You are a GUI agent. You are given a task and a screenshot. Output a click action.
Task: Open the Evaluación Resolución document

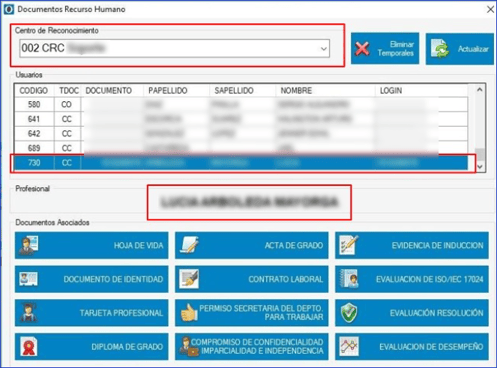412,313
